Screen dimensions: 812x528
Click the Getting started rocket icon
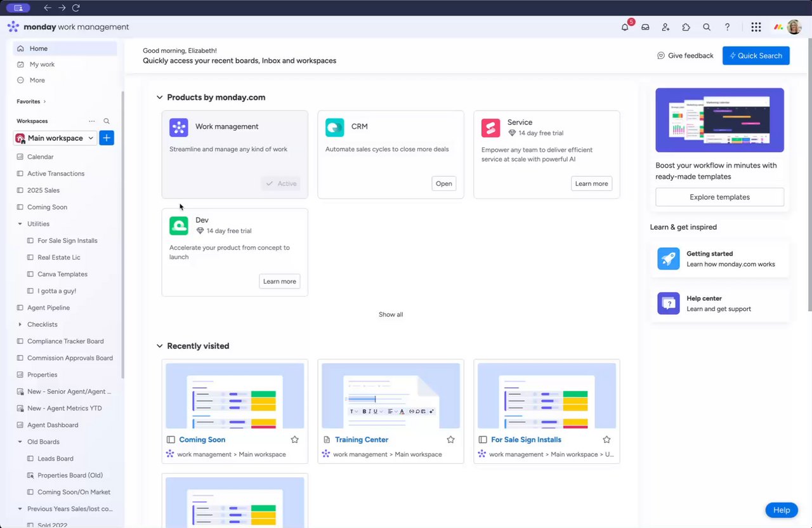tap(669, 259)
